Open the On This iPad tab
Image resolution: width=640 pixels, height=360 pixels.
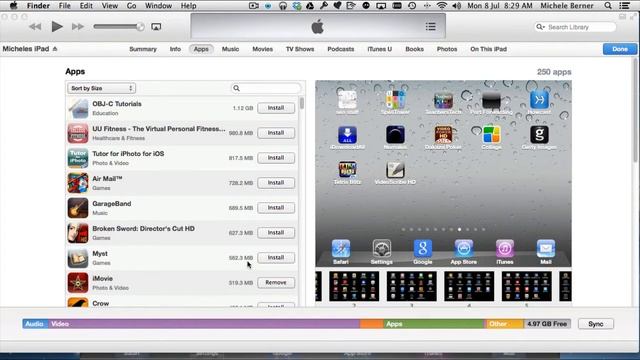click(x=488, y=49)
